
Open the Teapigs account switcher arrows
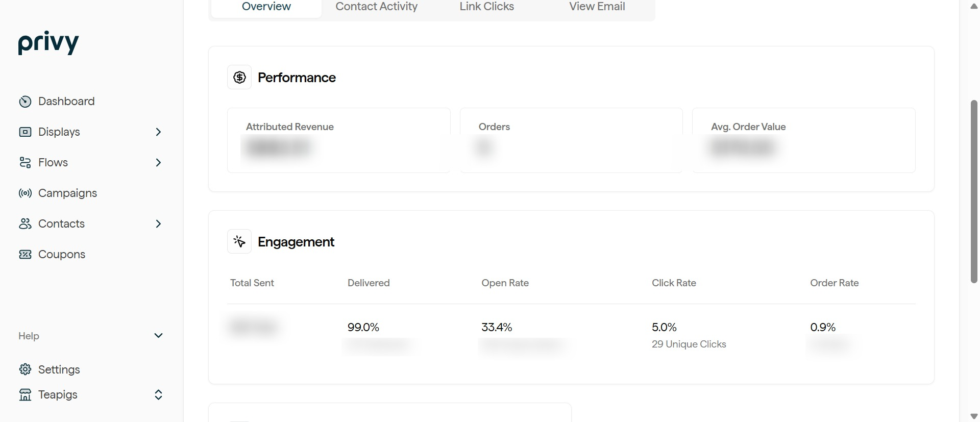point(158,395)
